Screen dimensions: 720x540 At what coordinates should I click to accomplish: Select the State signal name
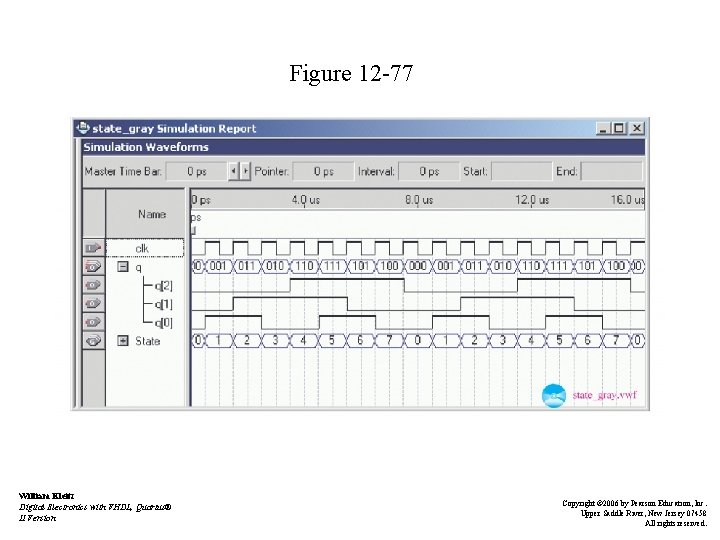pos(147,341)
